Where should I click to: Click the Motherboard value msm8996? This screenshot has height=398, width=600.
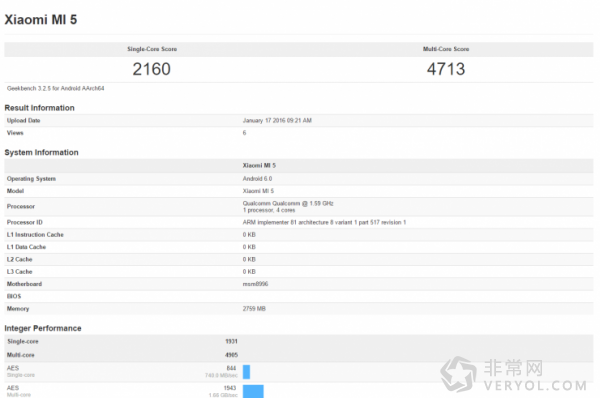point(255,284)
